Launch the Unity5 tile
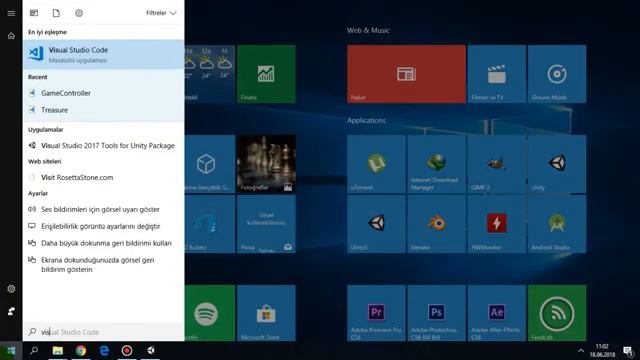This screenshot has width=640, height=360. tap(376, 224)
